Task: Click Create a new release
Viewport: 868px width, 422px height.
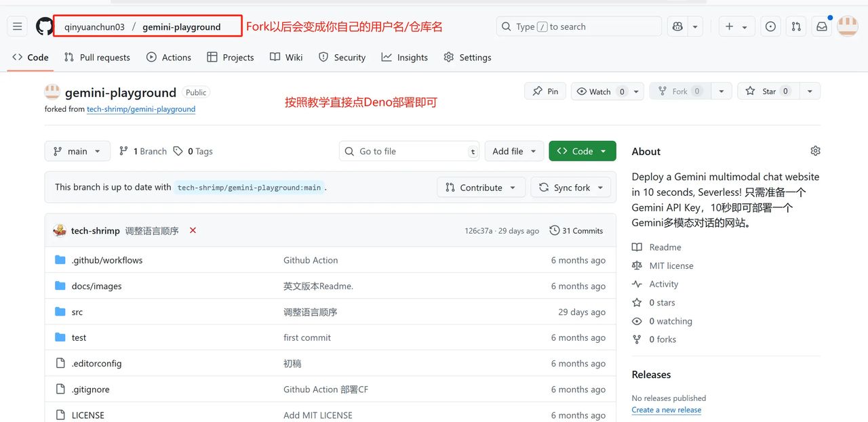Action: (666, 409)
